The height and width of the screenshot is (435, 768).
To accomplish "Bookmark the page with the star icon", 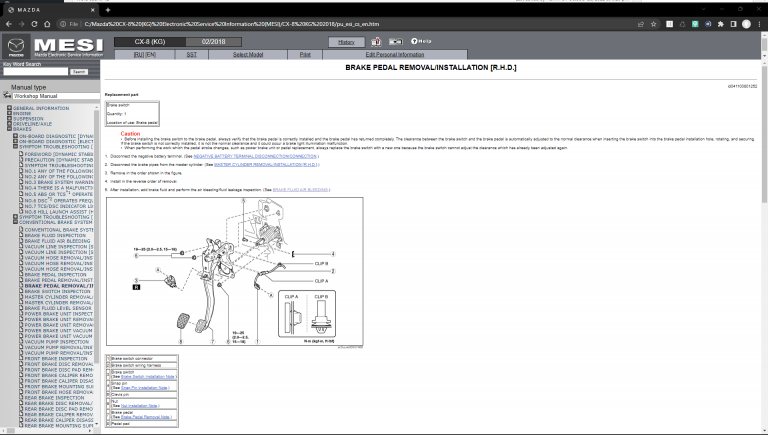I will click(653, 24).
